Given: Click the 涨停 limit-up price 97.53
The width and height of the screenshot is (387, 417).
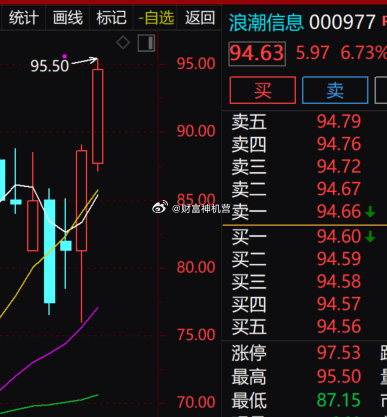Looking at the screenshot, I should pos(339,353).
